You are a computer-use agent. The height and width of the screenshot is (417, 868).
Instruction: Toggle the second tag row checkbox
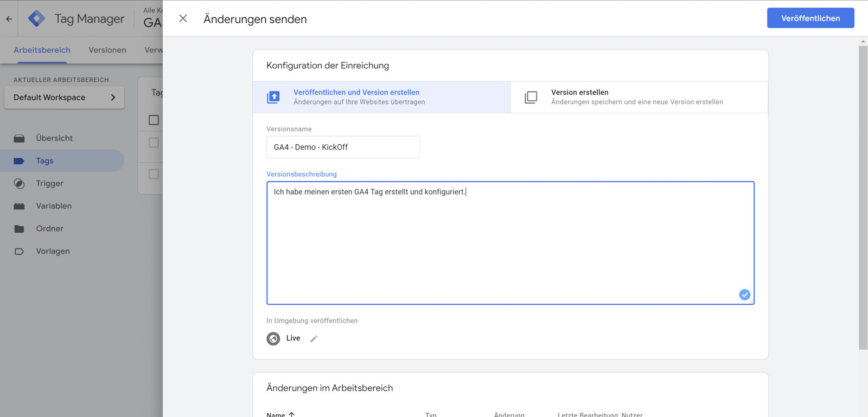click(x=154, y=174)
